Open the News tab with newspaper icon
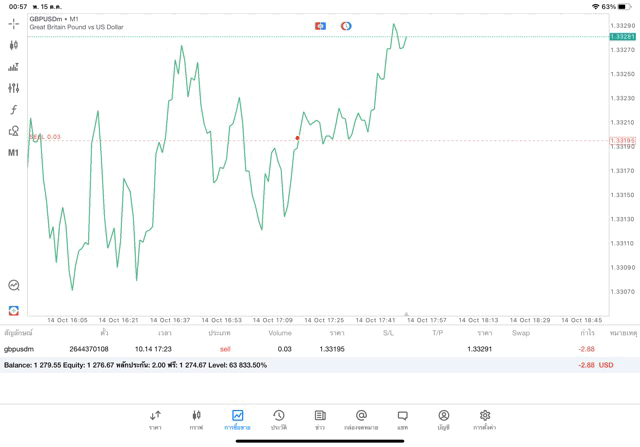 [x=320, y=420]
